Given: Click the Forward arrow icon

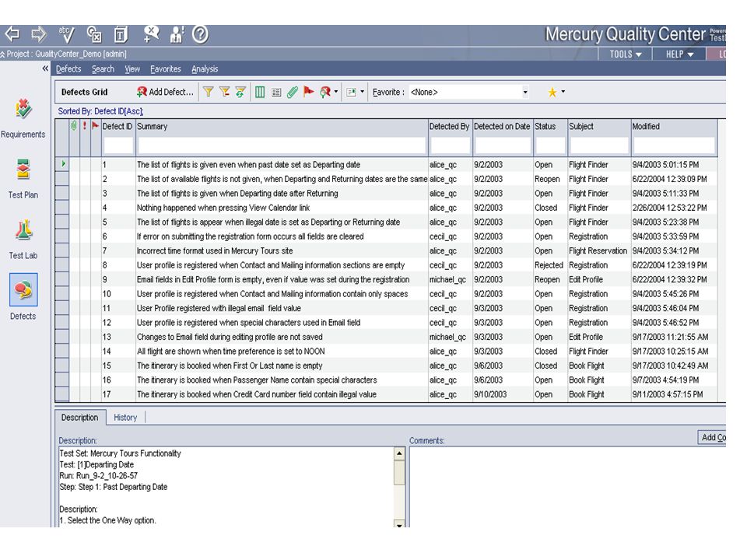Looking at the screenshot, I should [38, 34].
